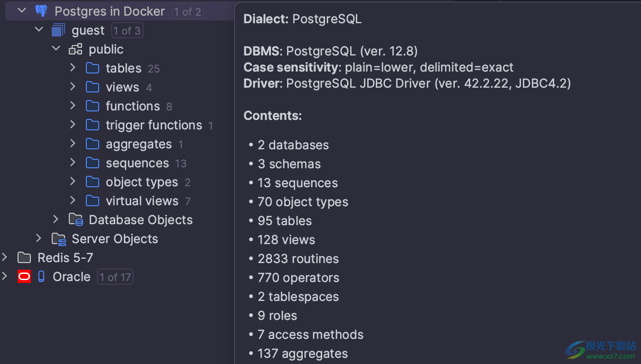The image size is (641, 364).
Task: Expand the Oracle data source
Action: point(5,276)
